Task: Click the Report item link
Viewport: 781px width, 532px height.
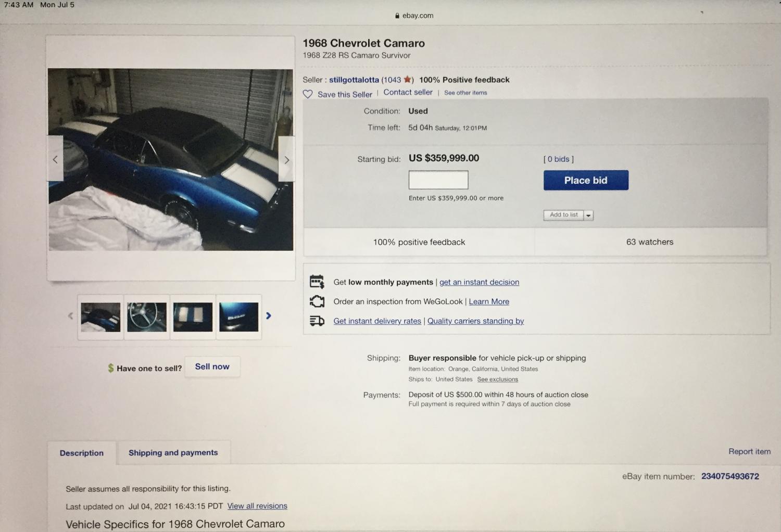Action: click(749, 451)
